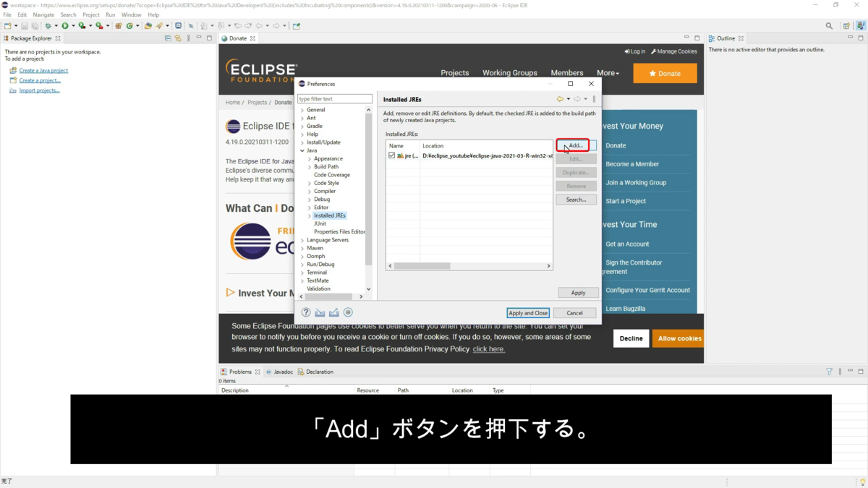Click the New Java Class icon
868x488 pixels.
click(x=129, y=26)
